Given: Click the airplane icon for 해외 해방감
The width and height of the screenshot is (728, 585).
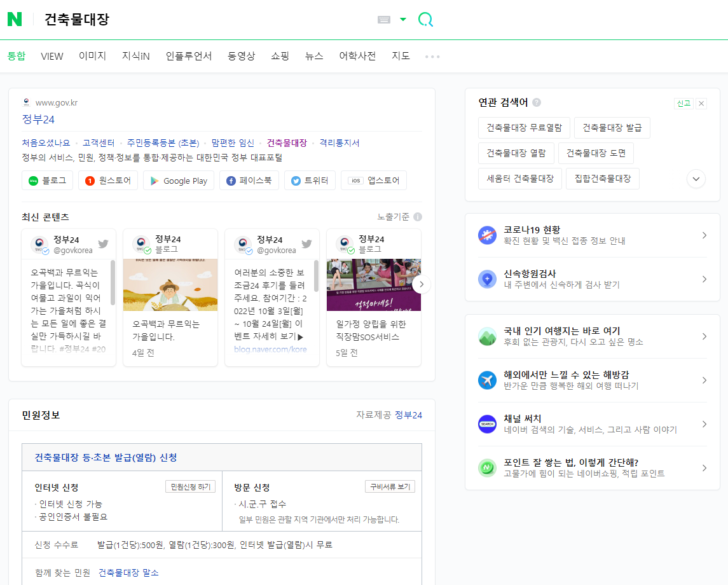Looking at the screenshot, I should point(487,380).
